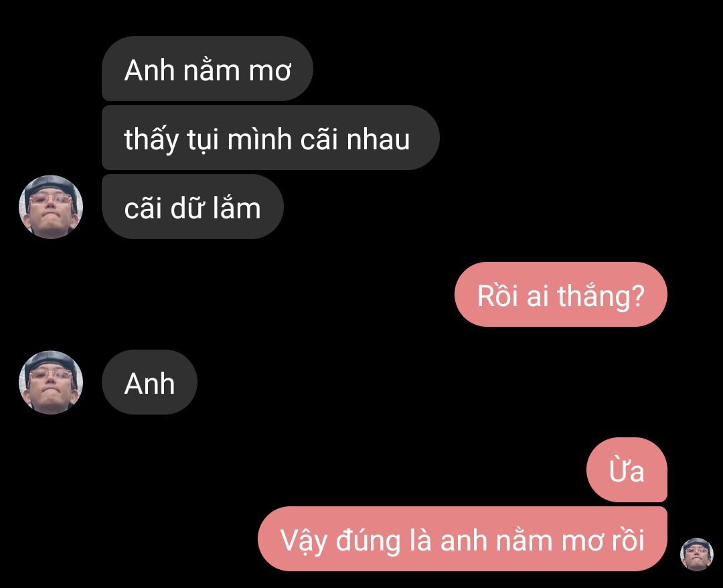Open sender's avatar beside "cãi dữ lắm"

[x=51, y=207]
